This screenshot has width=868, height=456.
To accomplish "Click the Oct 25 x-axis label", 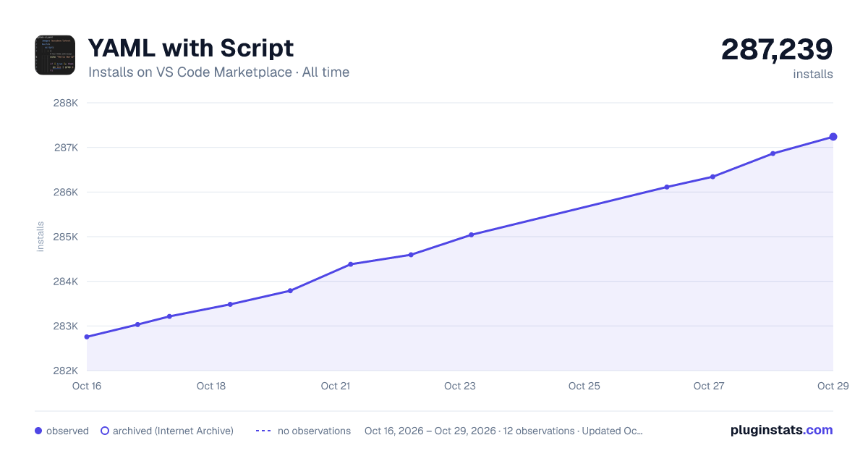I will coord(584,386).
